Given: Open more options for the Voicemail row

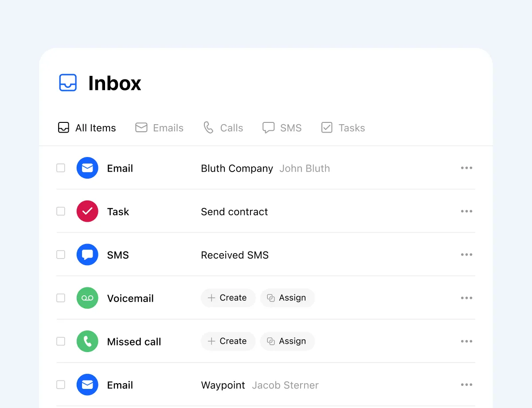Looking at the screenshot, I should click(466, 298).
